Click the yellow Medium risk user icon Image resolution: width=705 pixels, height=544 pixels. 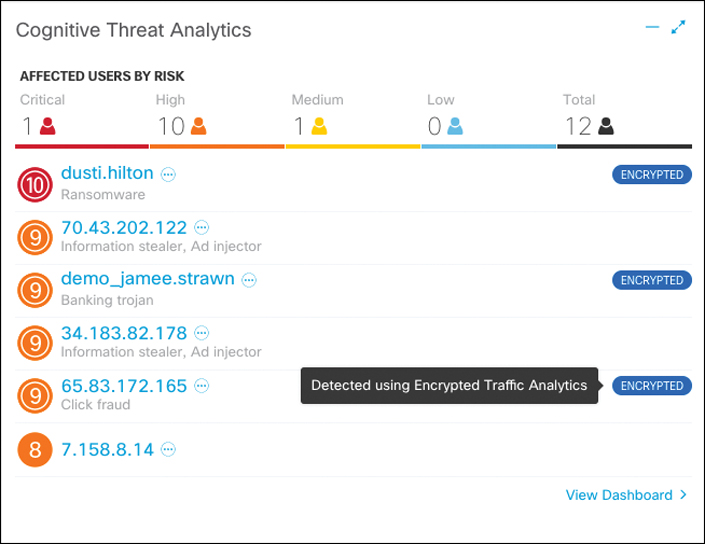tap(319, 126)
